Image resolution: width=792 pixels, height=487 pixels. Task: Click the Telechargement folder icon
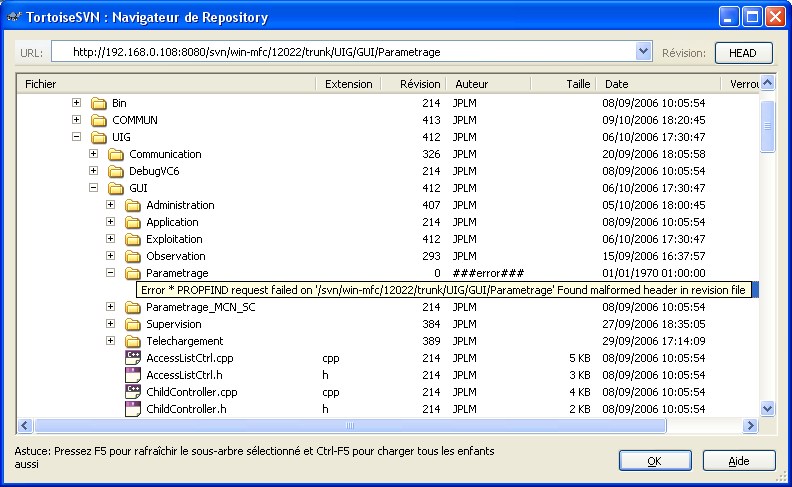tap(133, 342)
